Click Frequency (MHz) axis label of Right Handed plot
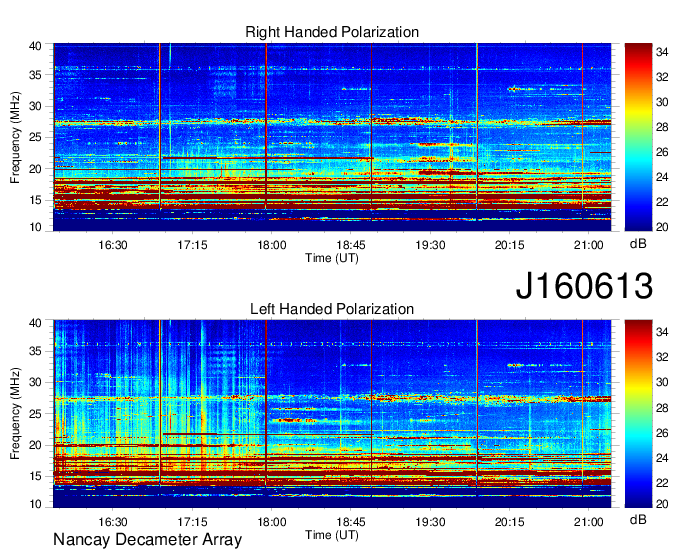The width and height of the screenshot is (680, 552). coord(15,137)
